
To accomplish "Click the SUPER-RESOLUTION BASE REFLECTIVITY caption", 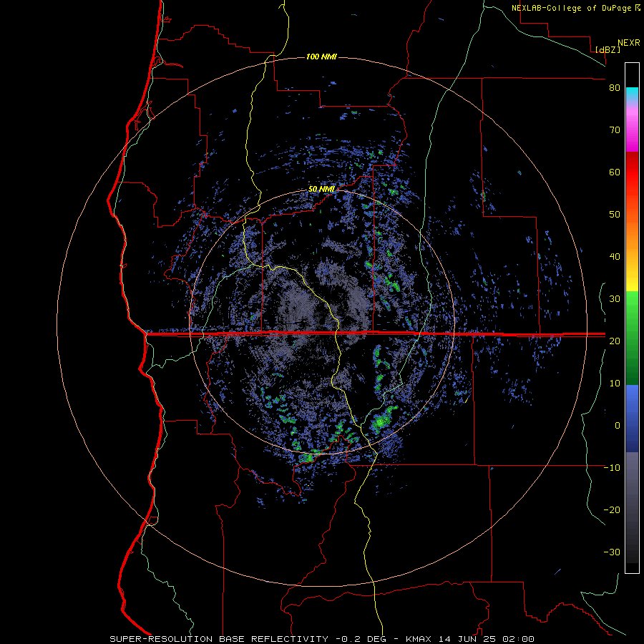I will click(218, 639).
